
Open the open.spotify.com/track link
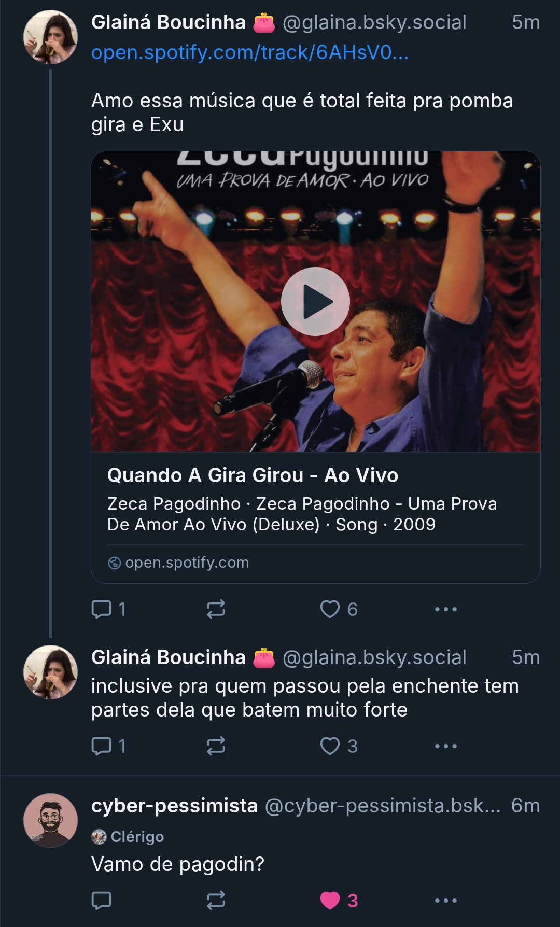coord(250,52)
